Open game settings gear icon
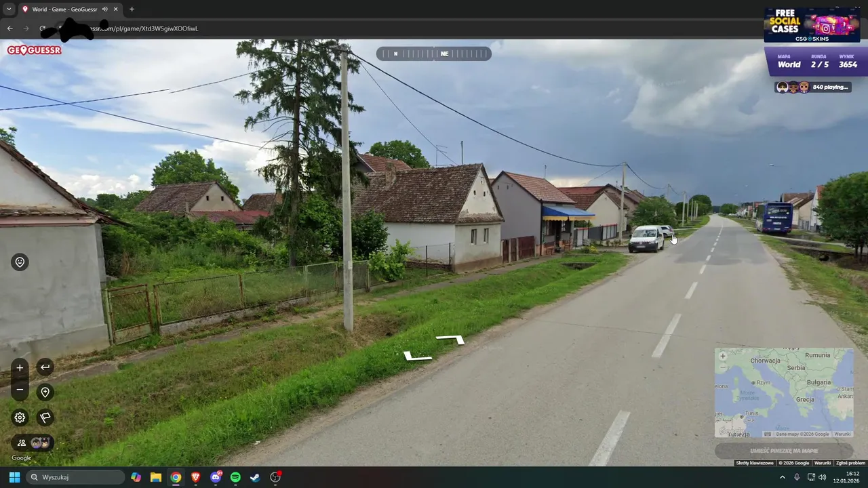Viewport: 868px width, 488px height. (x=20, y=418)
